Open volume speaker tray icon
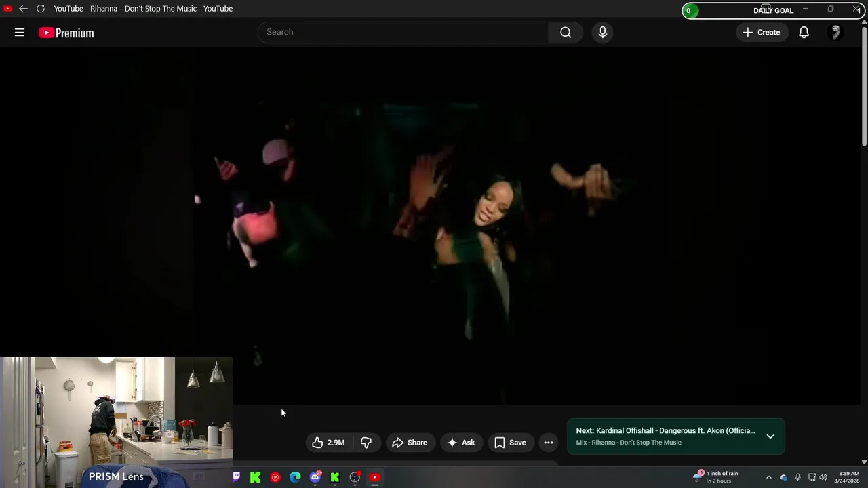Screen dimensions: 868x488 823,477
